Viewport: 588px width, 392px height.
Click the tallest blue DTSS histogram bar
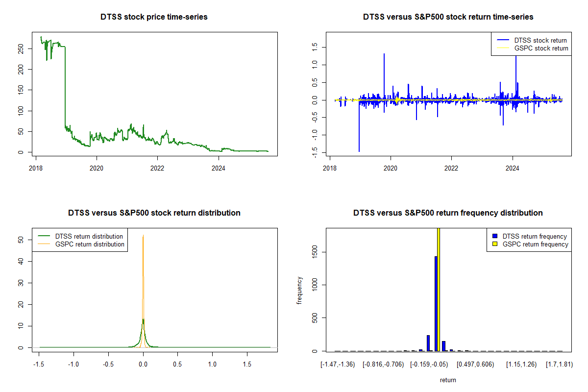tap(436, 304)
